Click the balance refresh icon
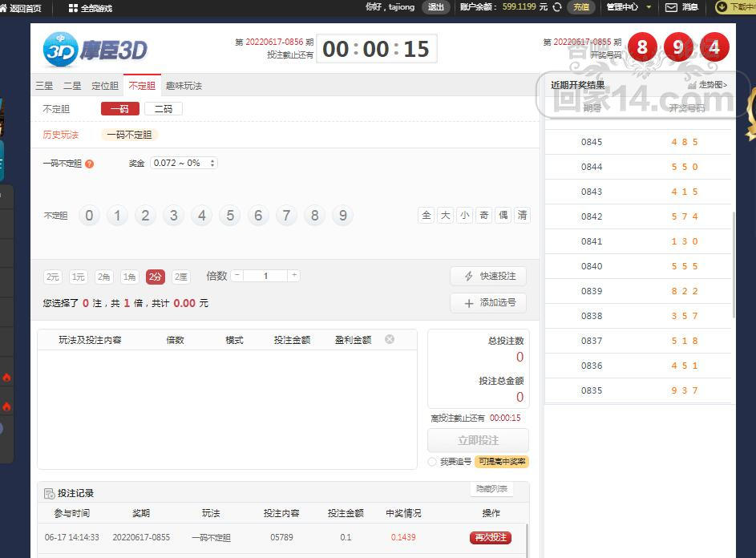 pyautogui.click(x=557, y=7)
